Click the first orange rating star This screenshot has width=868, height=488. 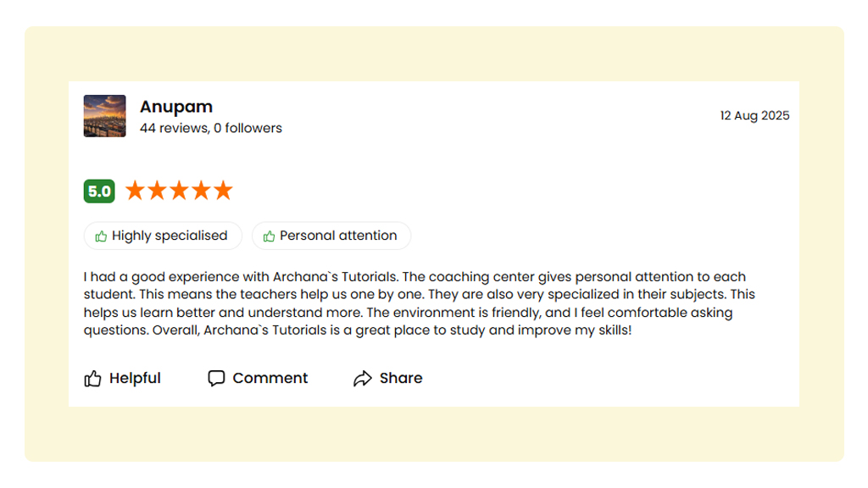tap(135, 191)
